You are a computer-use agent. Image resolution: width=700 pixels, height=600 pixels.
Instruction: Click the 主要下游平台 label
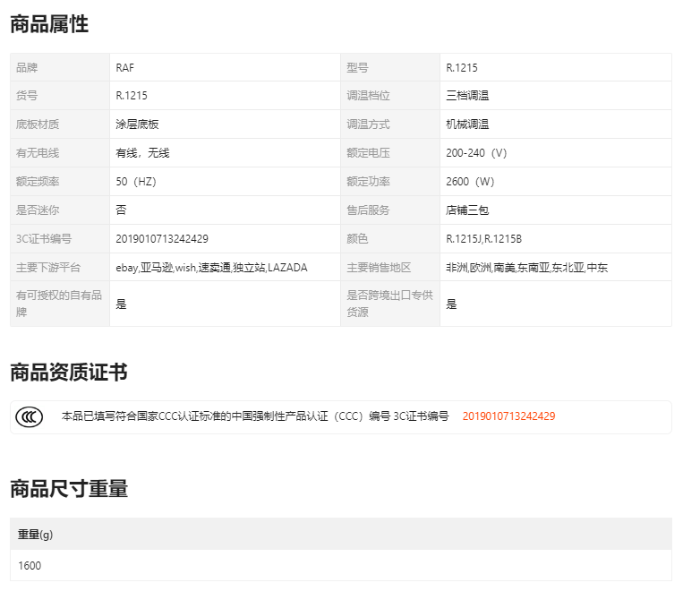coord(48,268)
